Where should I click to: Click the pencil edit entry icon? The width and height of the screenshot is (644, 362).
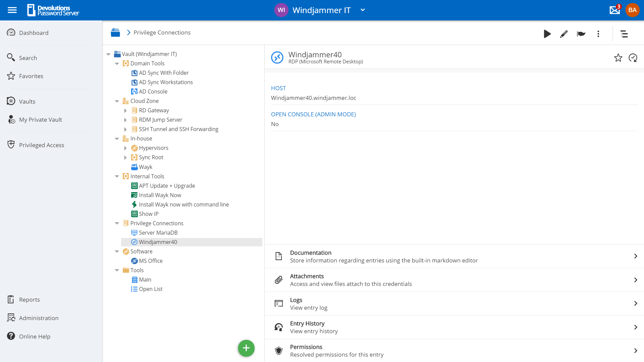(x=564, y=34)
